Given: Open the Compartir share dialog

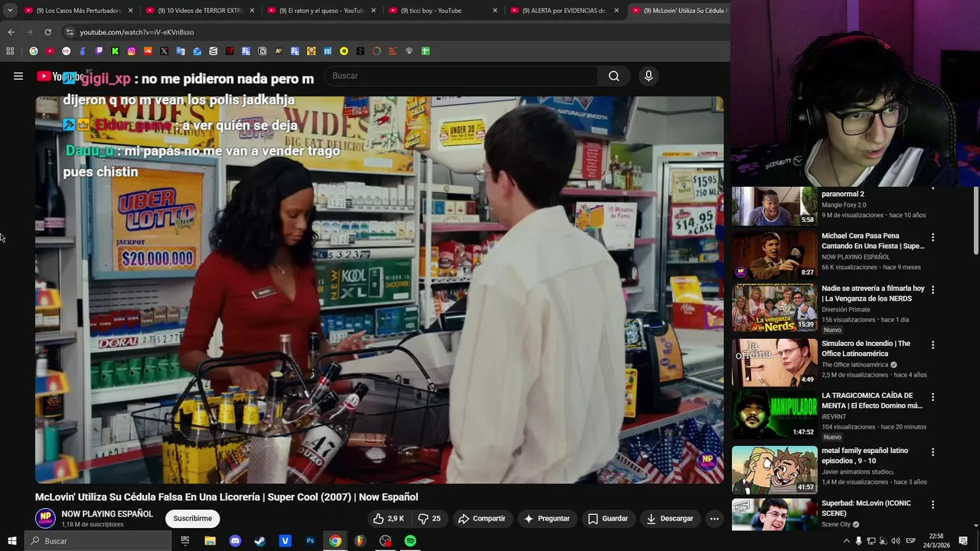Looking at the screenshot, I should [x=482, y=518].
